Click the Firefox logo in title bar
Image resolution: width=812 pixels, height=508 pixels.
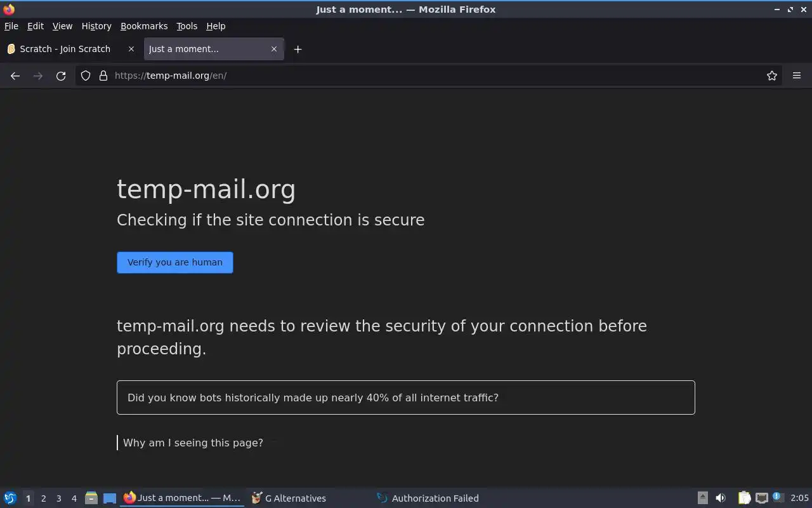click(9, 10)
